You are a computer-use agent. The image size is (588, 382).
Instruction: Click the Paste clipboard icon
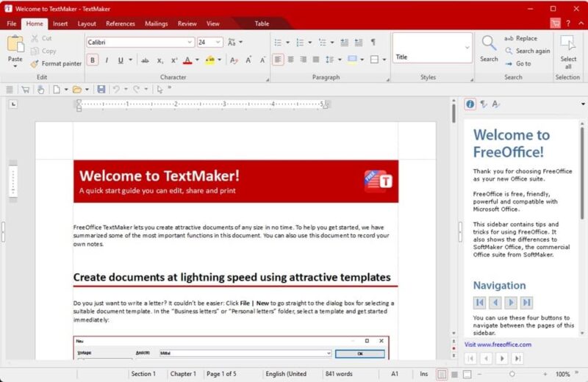pyautogui.click(x=15, y=45)
